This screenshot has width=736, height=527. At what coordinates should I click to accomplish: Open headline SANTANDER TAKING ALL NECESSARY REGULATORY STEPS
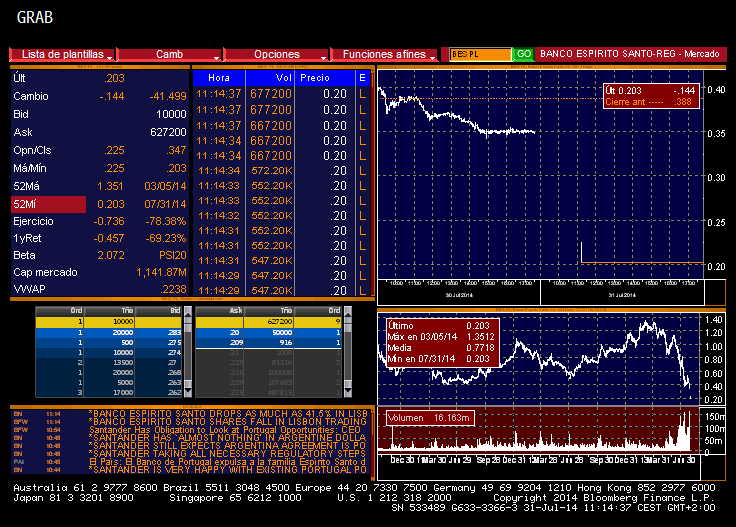[x=228, y=453]
